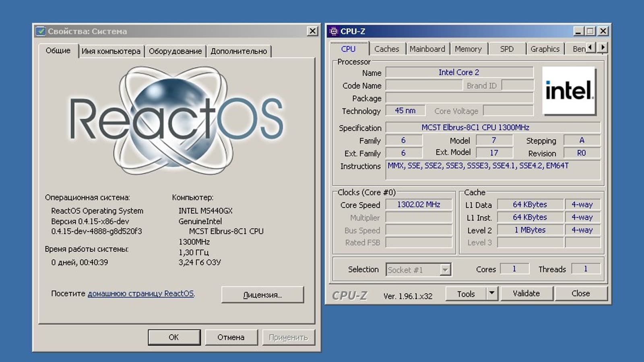644x362 pixels.
Task: Click the INTEL MS440GX computer text
Action: click(206, 211)
